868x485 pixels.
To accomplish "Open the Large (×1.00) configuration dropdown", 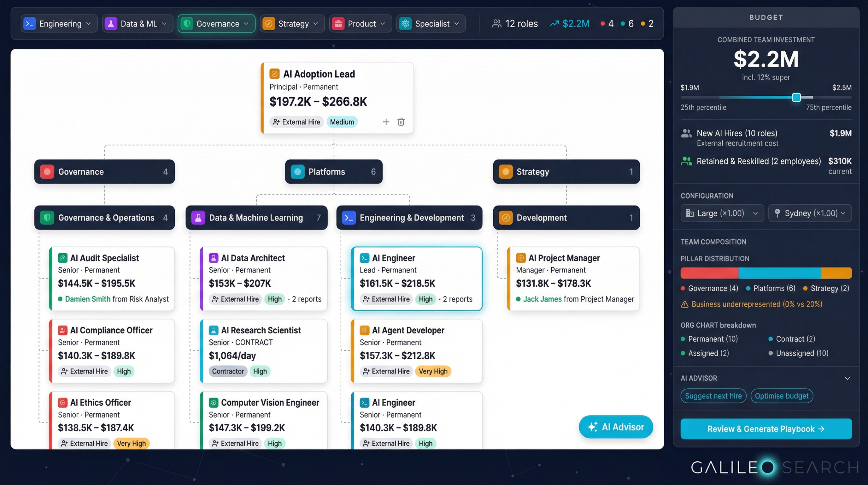I will (722, 213).
